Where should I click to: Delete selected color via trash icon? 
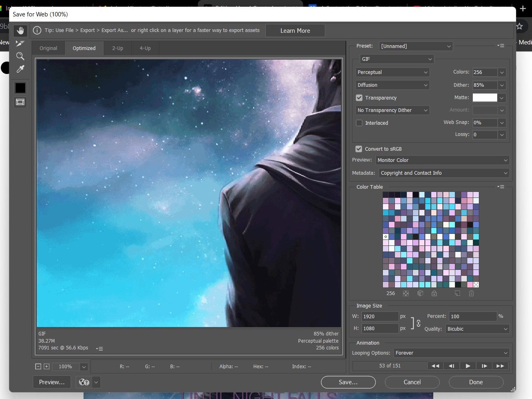click(471, 293)
